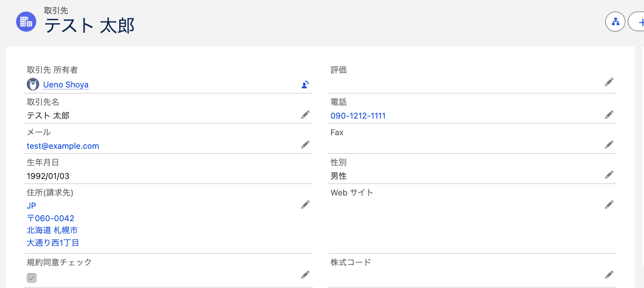Viewport: 644px width, 288px height.
Task: Toggle the 規約同意チェック checkbox
Action: [32, 277]
